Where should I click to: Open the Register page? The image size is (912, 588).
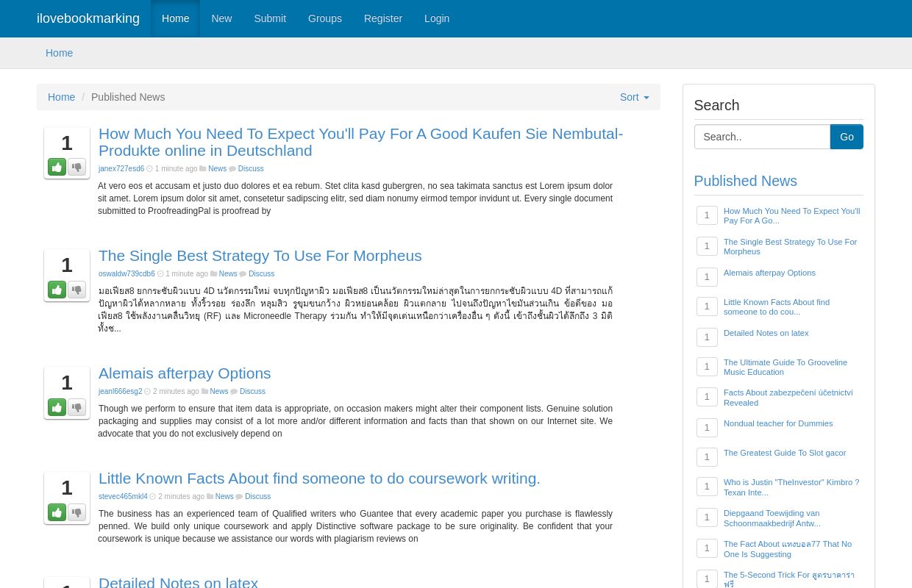click(x=382, y=18)
